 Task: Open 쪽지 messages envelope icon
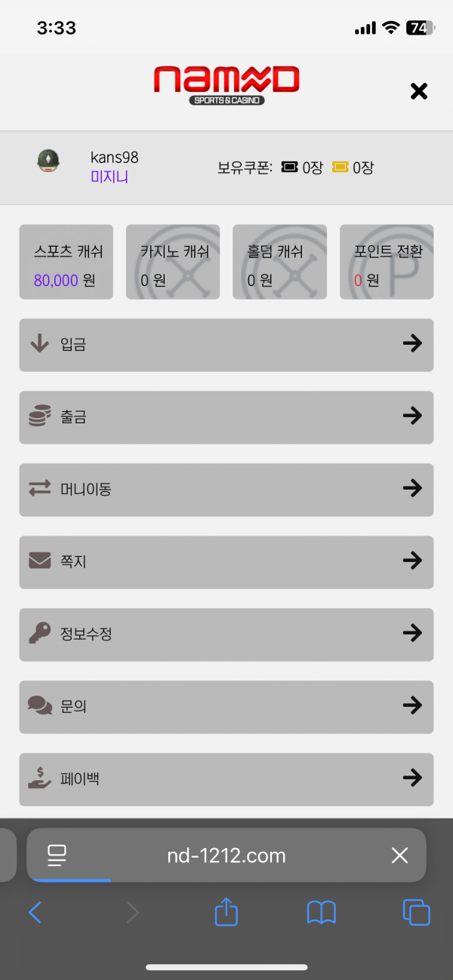click(40, 561)
